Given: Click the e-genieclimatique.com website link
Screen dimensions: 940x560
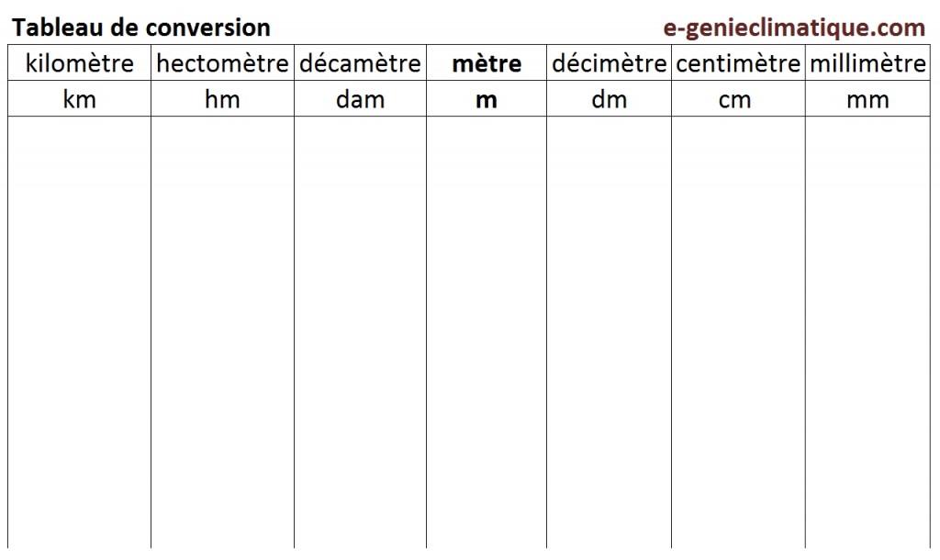Looking at the screenshot, I should [794, 28].
